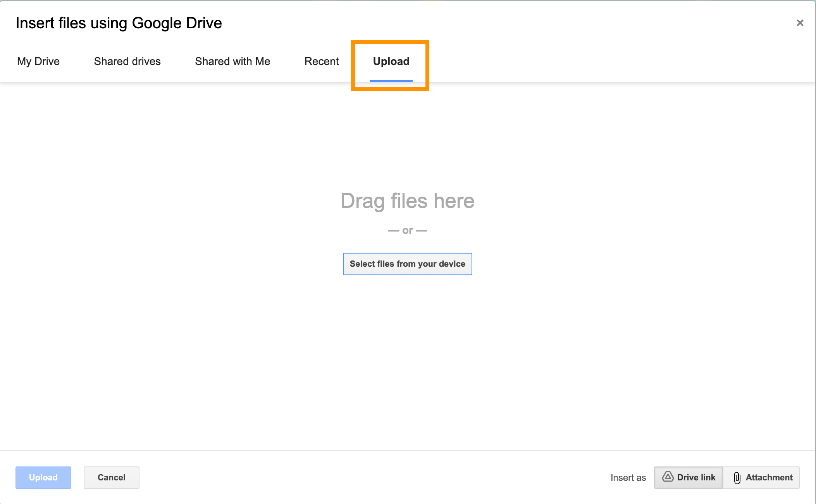Cancel the file insertion
The height and width of the screenshot is (504, 816).
pos(112,478)
